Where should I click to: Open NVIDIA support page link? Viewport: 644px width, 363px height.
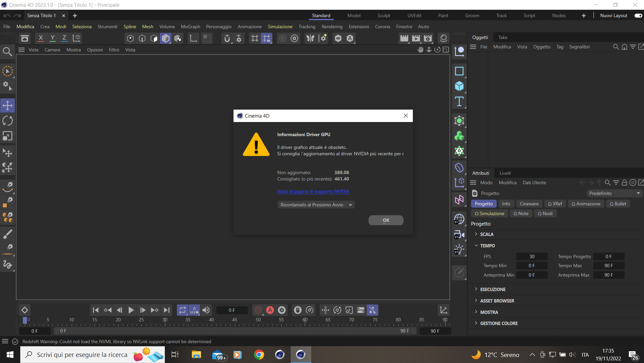313,191
